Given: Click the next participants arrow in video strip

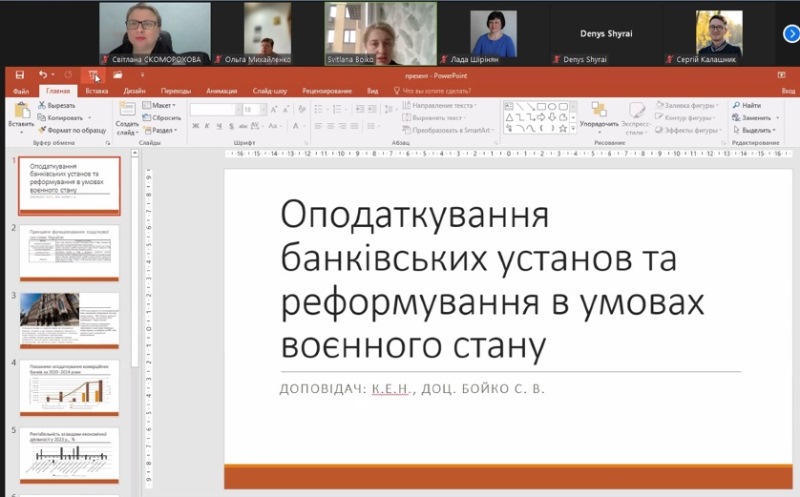Looking at the screenshot, I should [x=790, y=34].
